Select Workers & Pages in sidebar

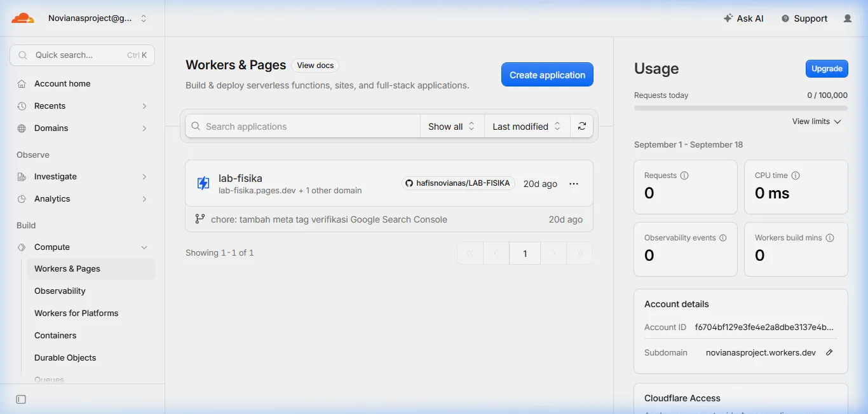click(90, 268)
